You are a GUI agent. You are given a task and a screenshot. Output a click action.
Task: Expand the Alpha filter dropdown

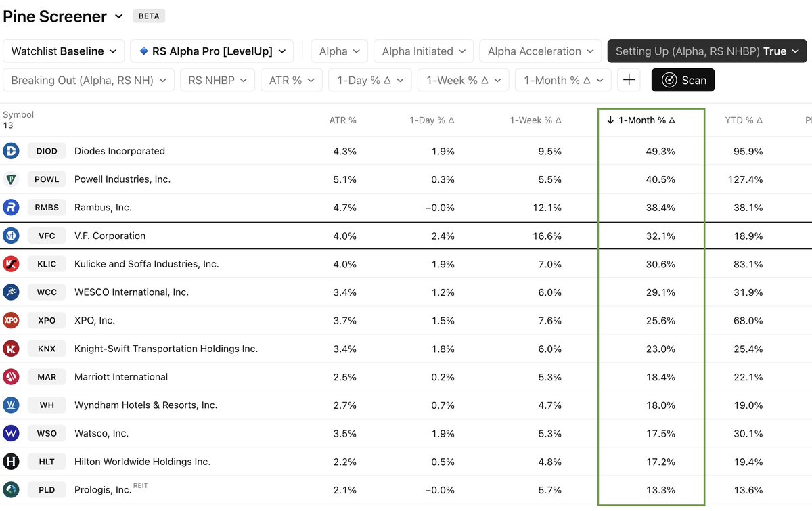click(x=340, y=51)
